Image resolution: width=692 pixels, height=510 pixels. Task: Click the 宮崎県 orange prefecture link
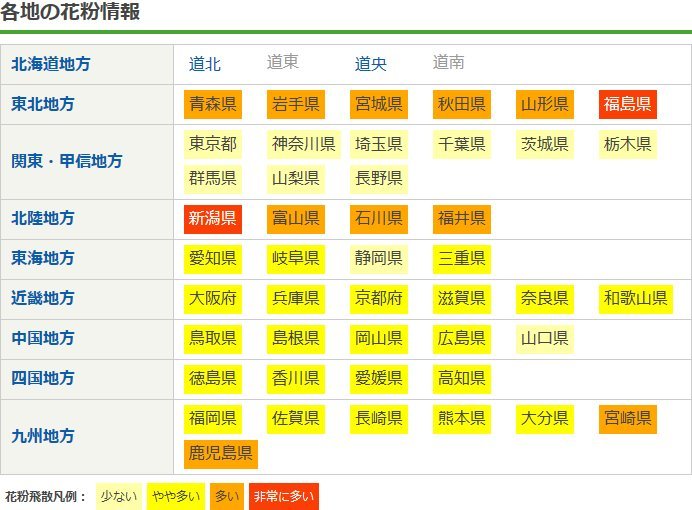pos(628,418)
